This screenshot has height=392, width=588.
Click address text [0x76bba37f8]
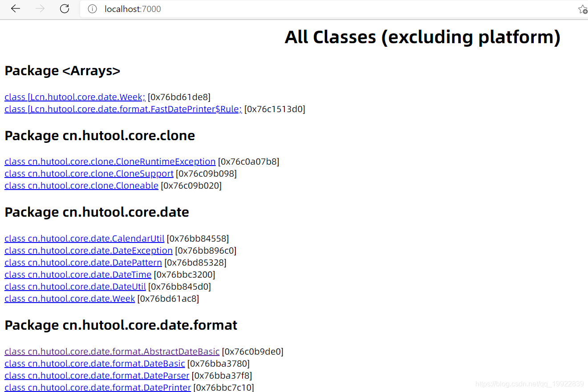222,376
